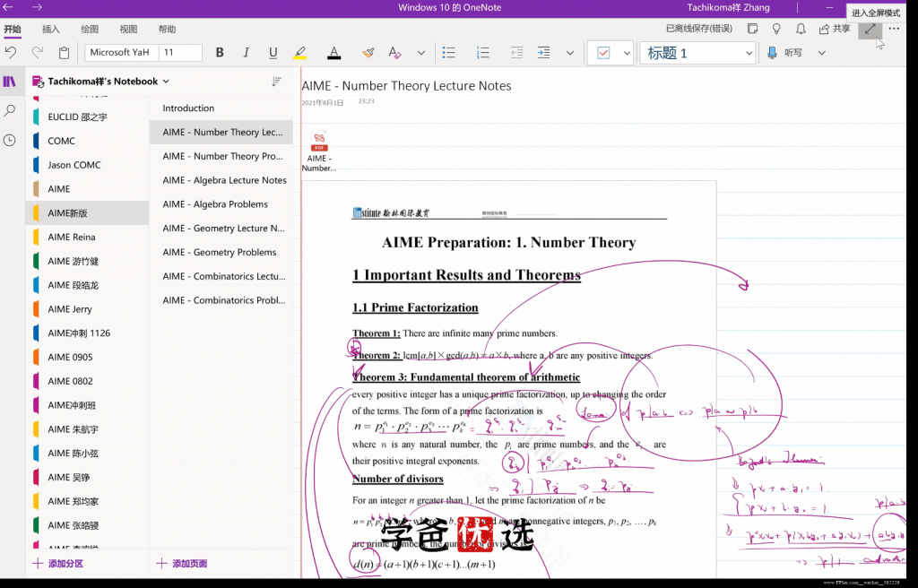Apply font color with black underline
This screenshot has width=918, height=588.
click(333, 53)
